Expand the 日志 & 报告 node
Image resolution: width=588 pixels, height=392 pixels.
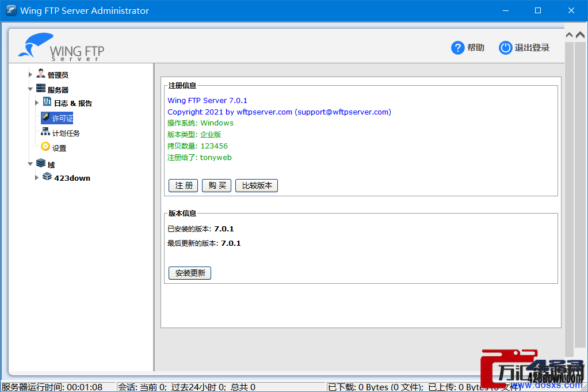36,103
